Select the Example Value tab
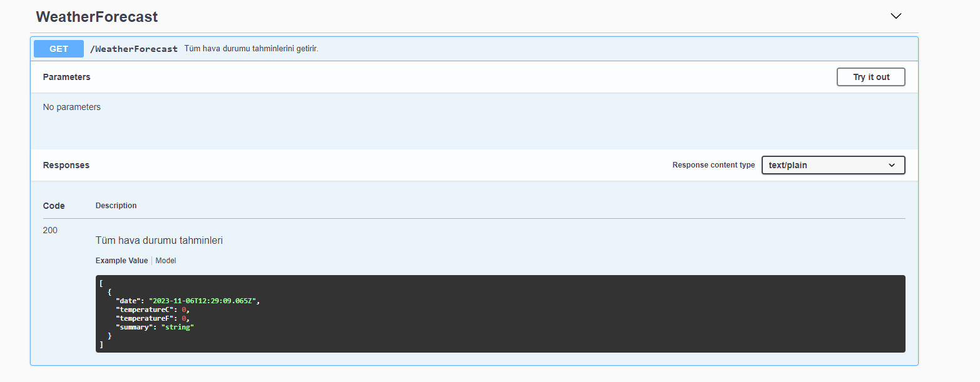Viewport: 980px width, 382px height. pos(121,261)
